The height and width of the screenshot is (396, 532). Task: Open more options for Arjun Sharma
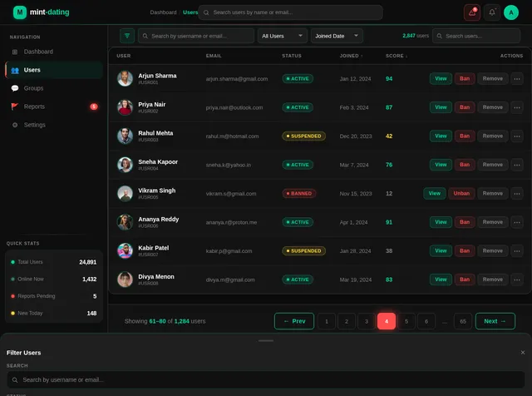517,79
